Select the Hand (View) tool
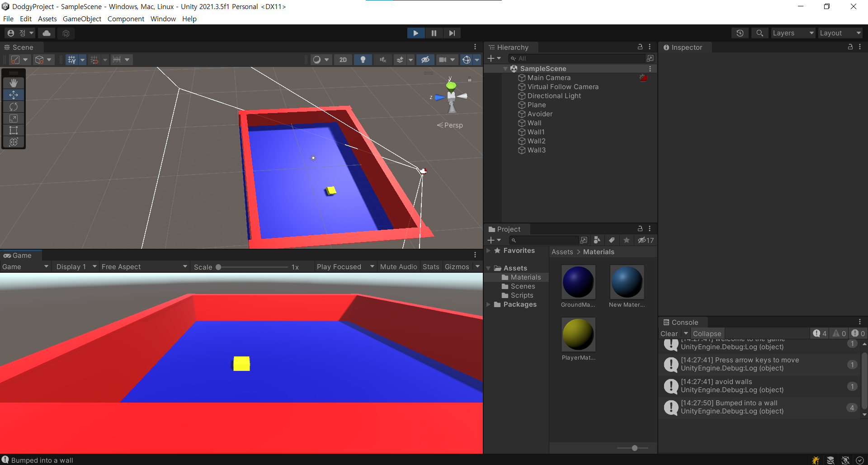The height and width of the screenshot is (465, 868). pos(14,83)
